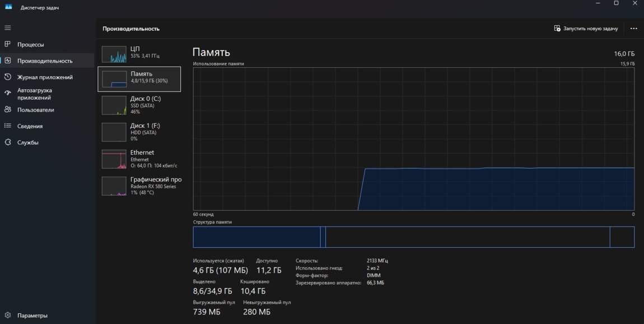Click the Структура памяти composition bar
This screenshot has width=644, height=324.
pos(413,237)
